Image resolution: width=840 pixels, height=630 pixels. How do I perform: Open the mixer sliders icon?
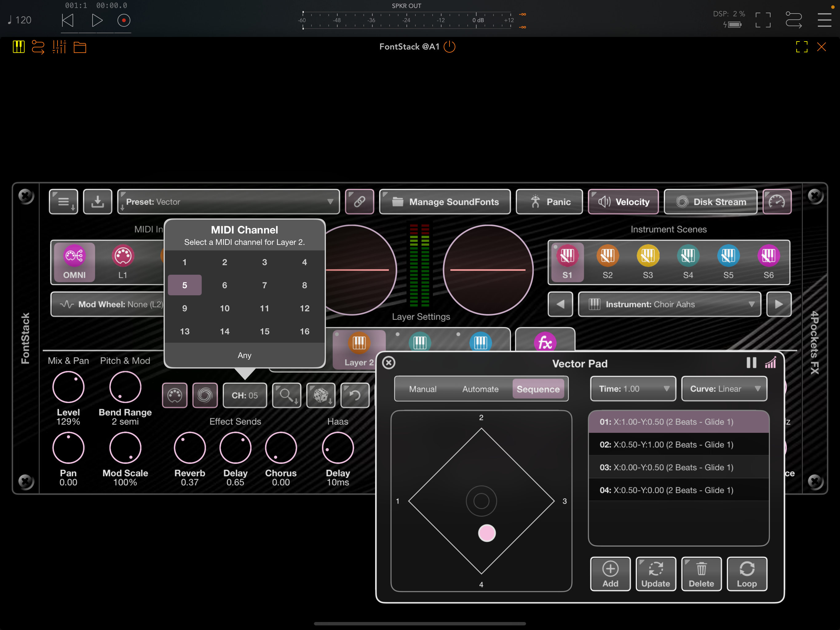coord(59,47)
